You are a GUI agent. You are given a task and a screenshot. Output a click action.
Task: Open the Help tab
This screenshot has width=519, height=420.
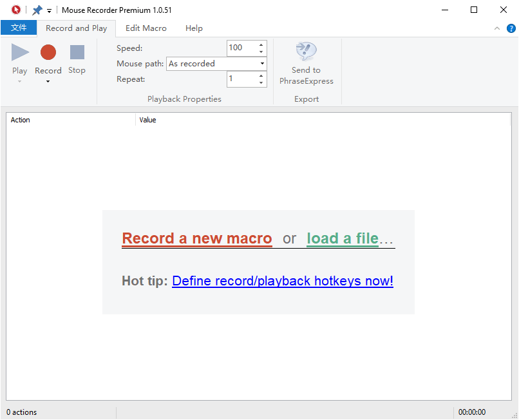pos(194,28)
